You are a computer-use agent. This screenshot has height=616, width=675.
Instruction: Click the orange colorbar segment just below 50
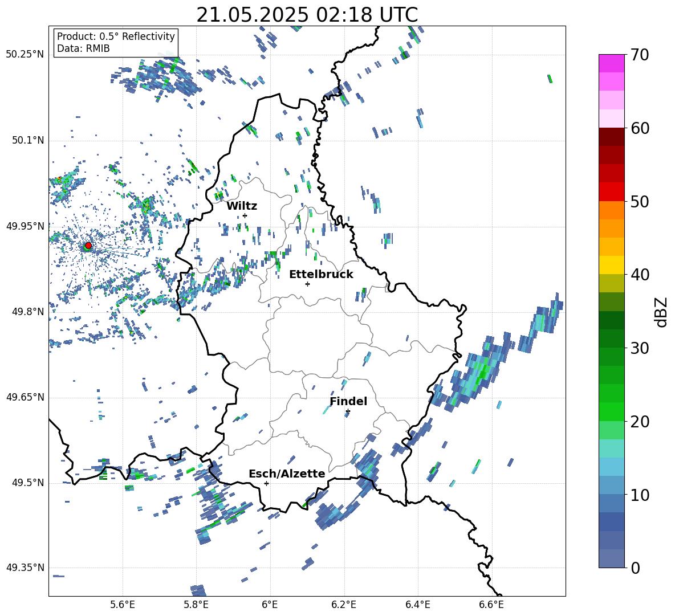pos(611,210)
